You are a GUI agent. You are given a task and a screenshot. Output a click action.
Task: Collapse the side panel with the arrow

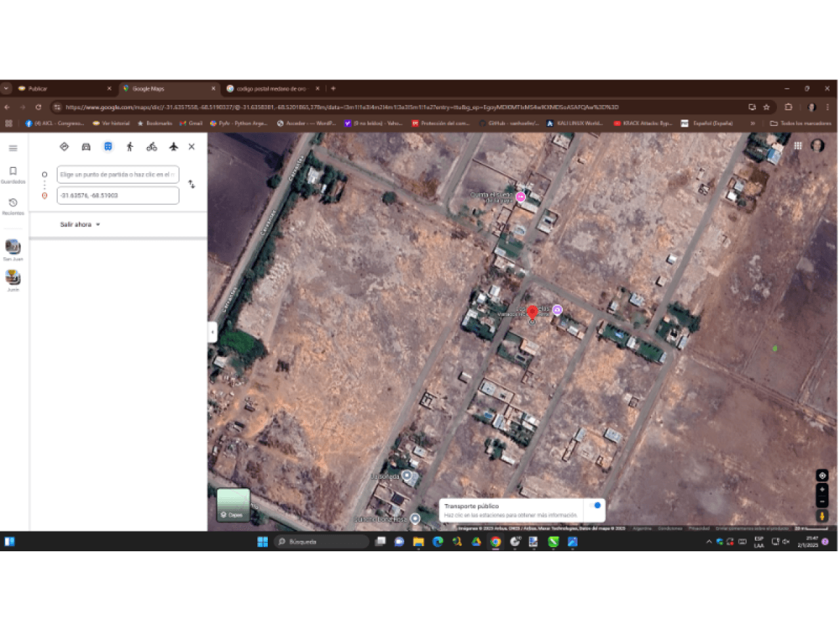tap(212, 332)
